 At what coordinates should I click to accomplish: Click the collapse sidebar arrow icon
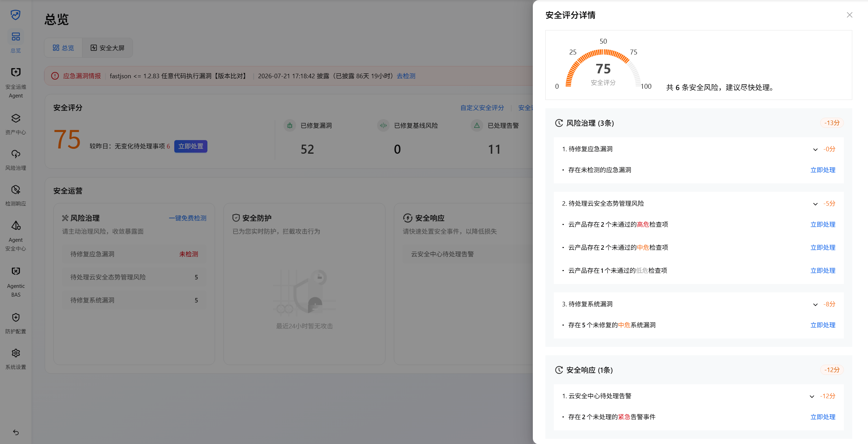pos(16,432)
